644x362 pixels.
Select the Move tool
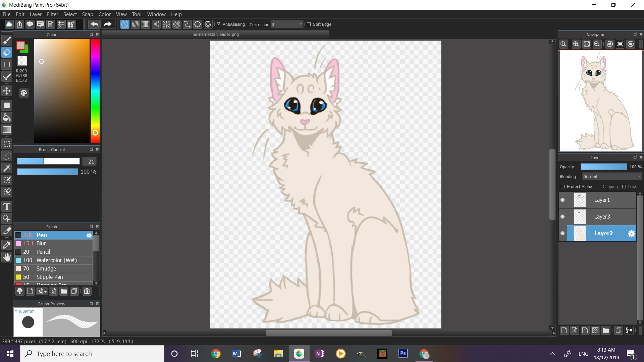(x=7, y=91)
